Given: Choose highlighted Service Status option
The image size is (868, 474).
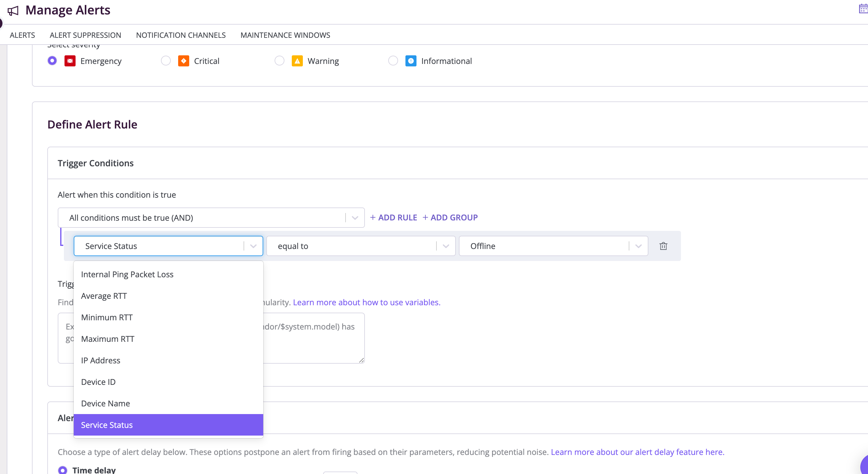Looking at the screenshot, I should click(x=168, y=425).
